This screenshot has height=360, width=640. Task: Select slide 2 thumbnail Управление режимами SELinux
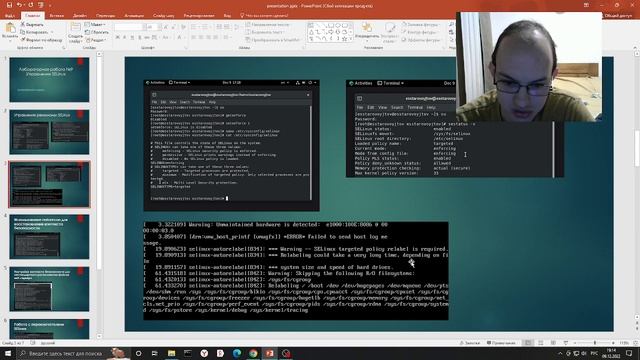[x=49, y=132]
